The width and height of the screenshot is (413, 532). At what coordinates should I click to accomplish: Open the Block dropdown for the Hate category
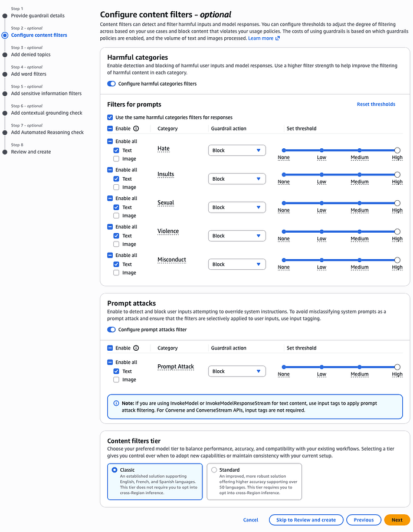[237, 150]
